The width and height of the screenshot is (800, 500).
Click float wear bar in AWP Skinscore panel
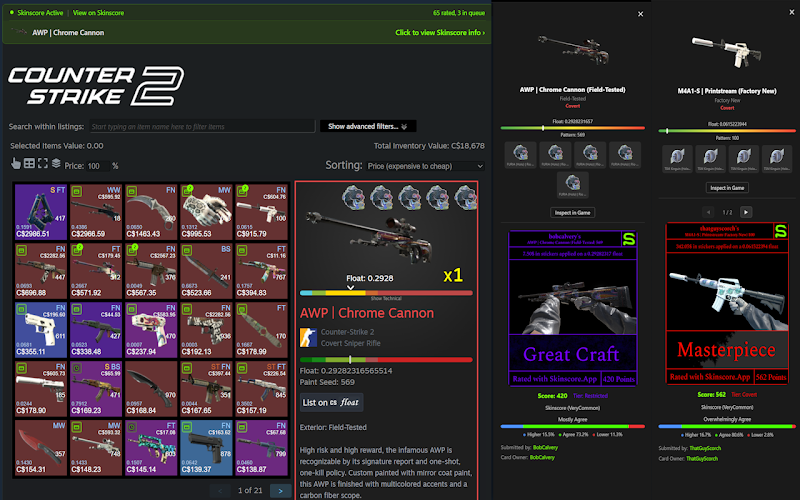point(572,128)
